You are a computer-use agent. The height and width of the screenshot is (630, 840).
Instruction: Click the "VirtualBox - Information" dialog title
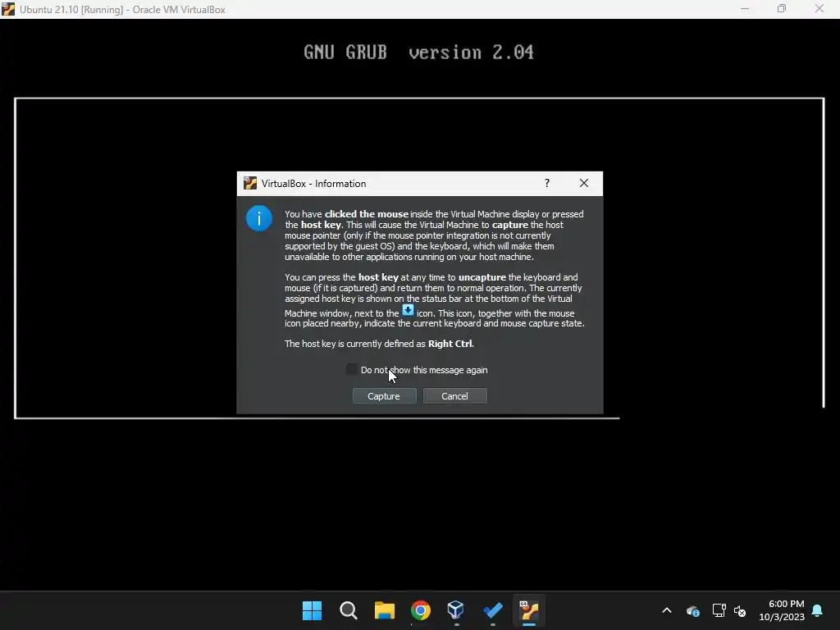click(314, 183)
